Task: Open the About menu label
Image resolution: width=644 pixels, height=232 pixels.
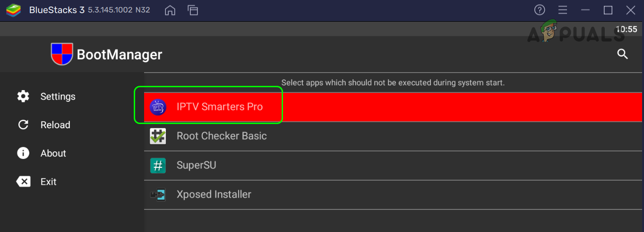Action: [53, 153]
